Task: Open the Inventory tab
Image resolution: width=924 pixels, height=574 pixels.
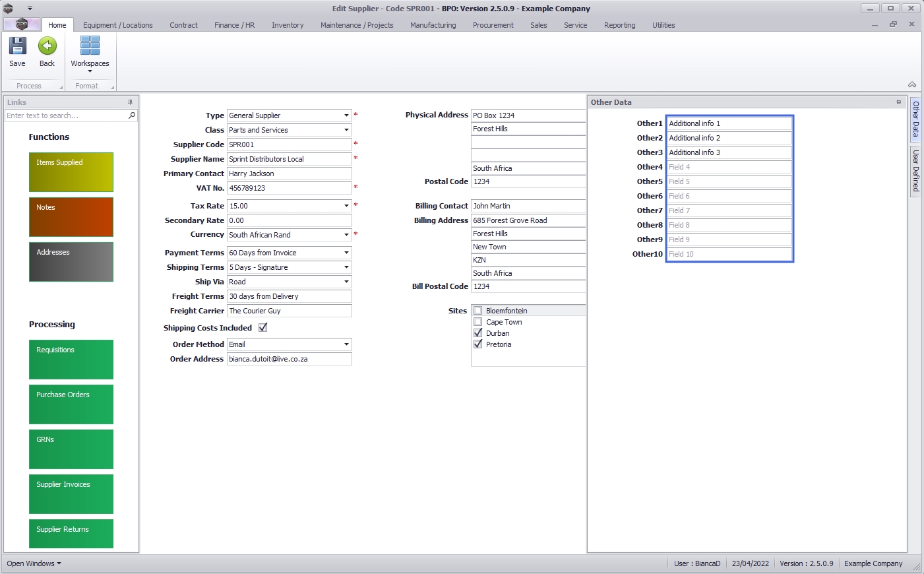Action: [288, 25]
